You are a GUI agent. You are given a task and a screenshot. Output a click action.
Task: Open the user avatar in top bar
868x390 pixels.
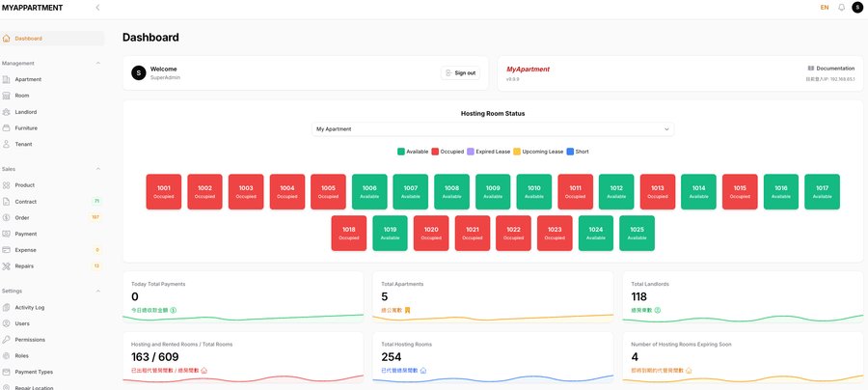(x=857, y=8)
